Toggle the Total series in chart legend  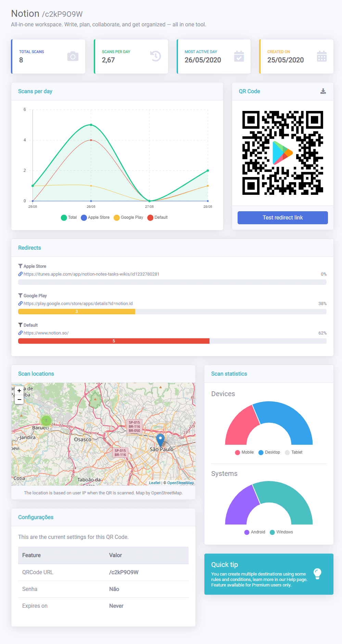pyautogui.click(x=69, y=217)
